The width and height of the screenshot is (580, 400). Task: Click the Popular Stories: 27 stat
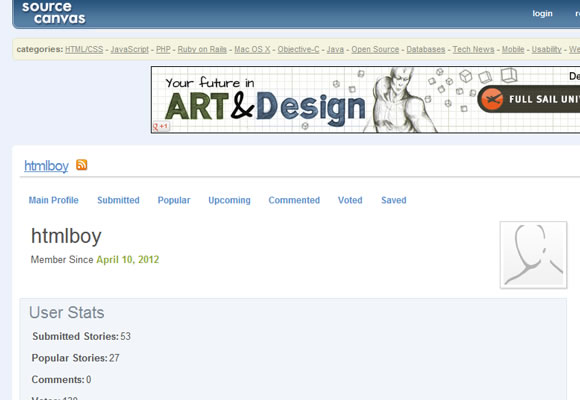[x=75, y=358]
